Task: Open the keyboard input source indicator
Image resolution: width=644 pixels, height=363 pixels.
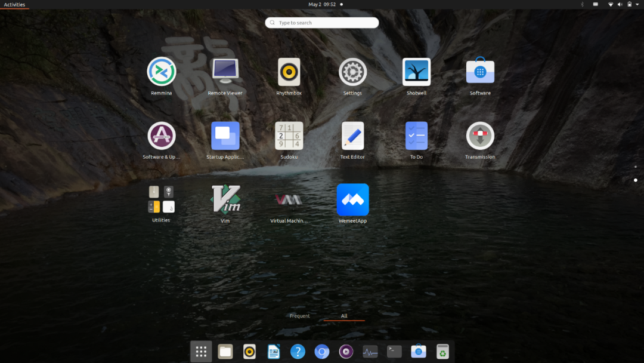Action: coord(596,5)
